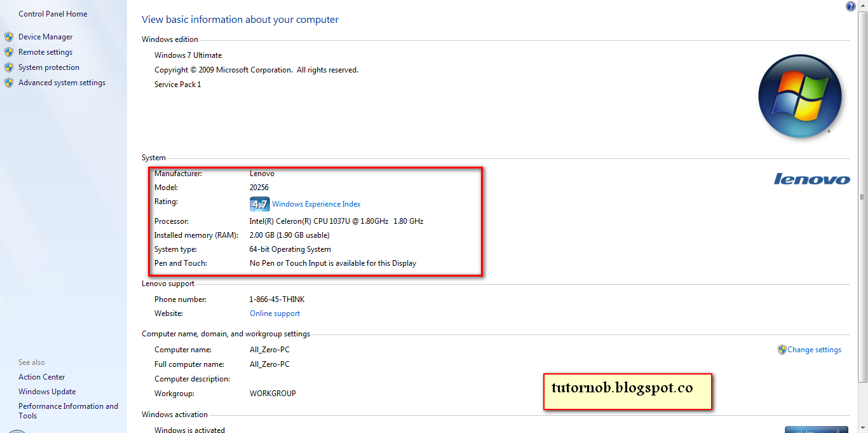This screenshot has width=868, height=433.
Task: Click the phone number 1-866-45-THINK
Action: (277, 299)
